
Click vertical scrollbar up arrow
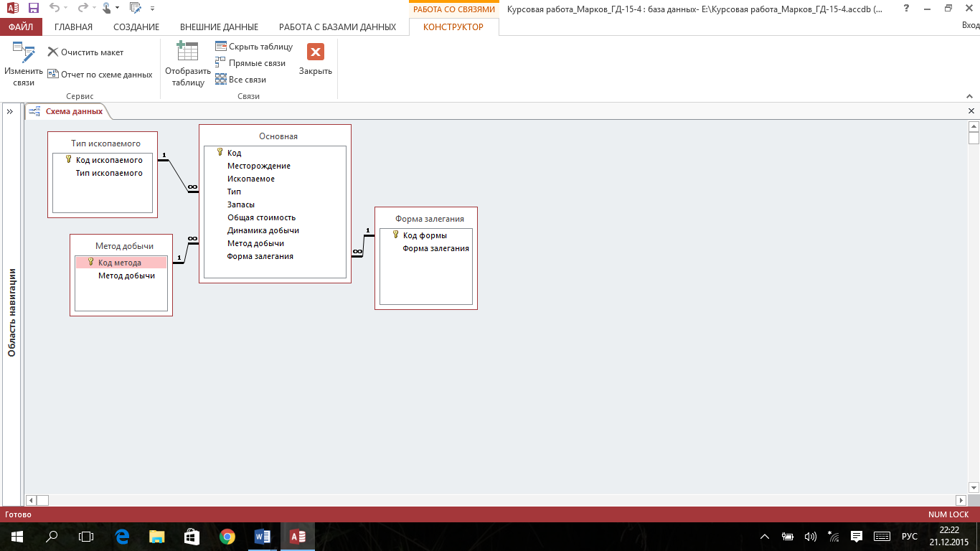[x=974, y=126]
